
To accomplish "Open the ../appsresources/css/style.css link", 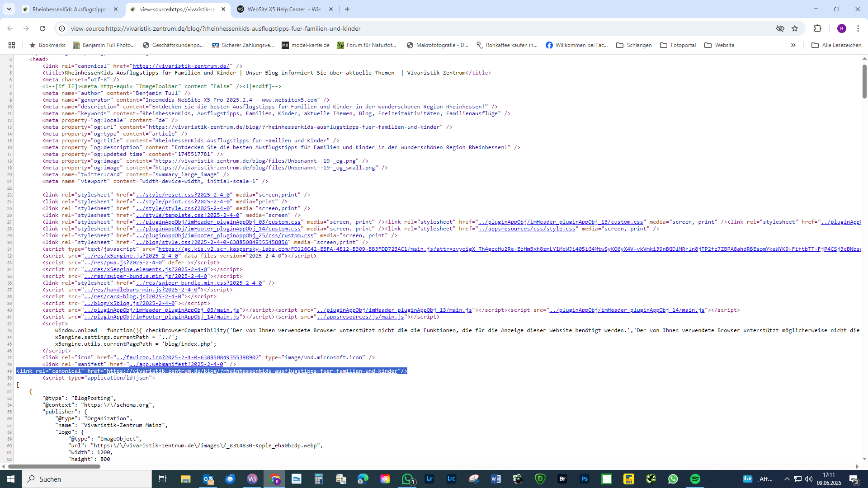I will point(527,229).
